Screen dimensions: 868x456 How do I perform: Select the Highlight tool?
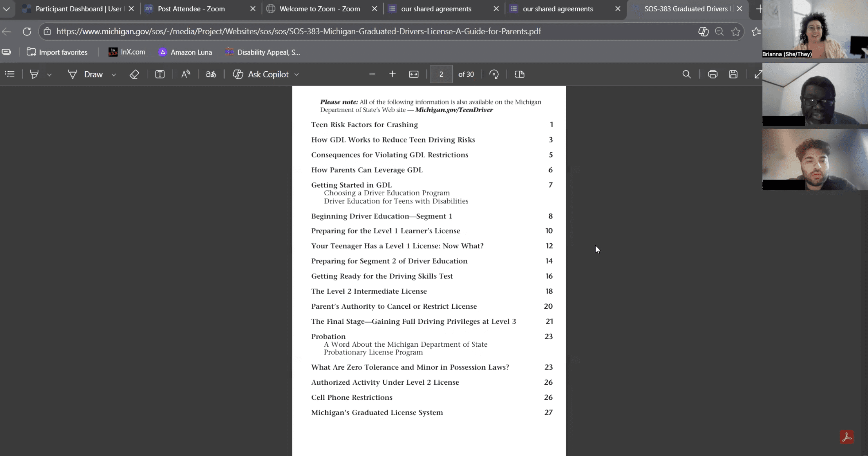(x=34, y=74)
